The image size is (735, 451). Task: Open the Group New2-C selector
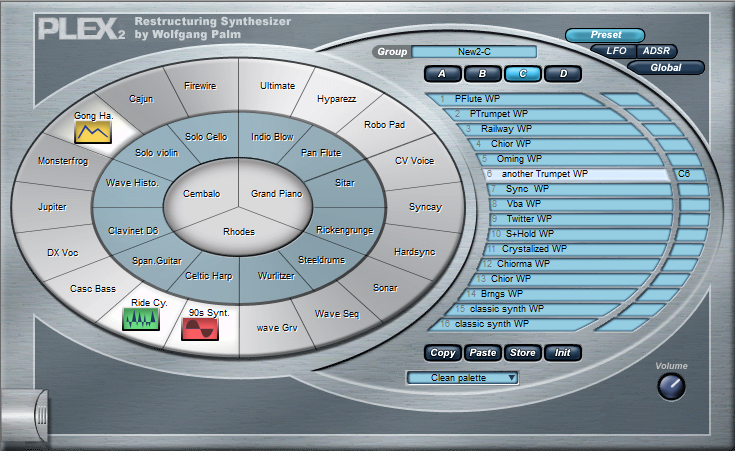pos(474,52)
